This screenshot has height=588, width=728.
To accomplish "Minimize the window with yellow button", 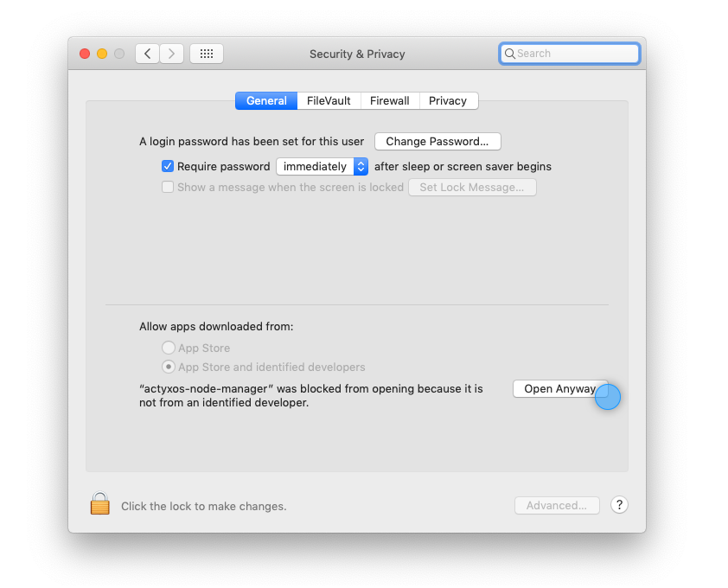I will [102, 54].
